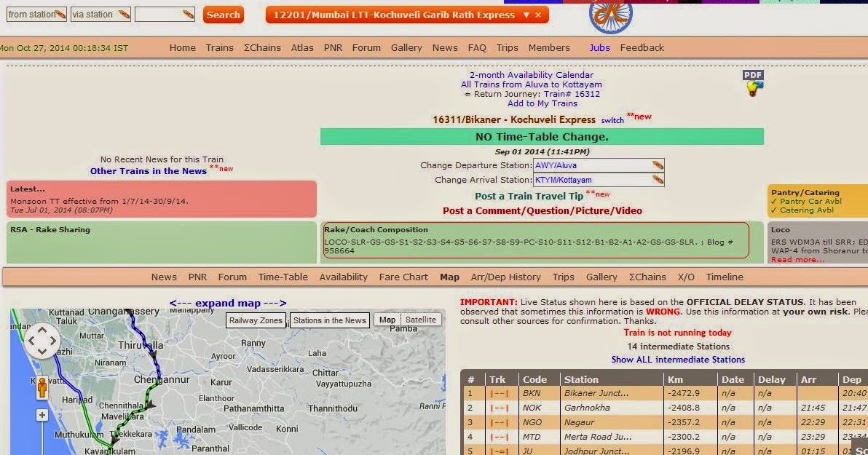Switch map to Map view

387,320
